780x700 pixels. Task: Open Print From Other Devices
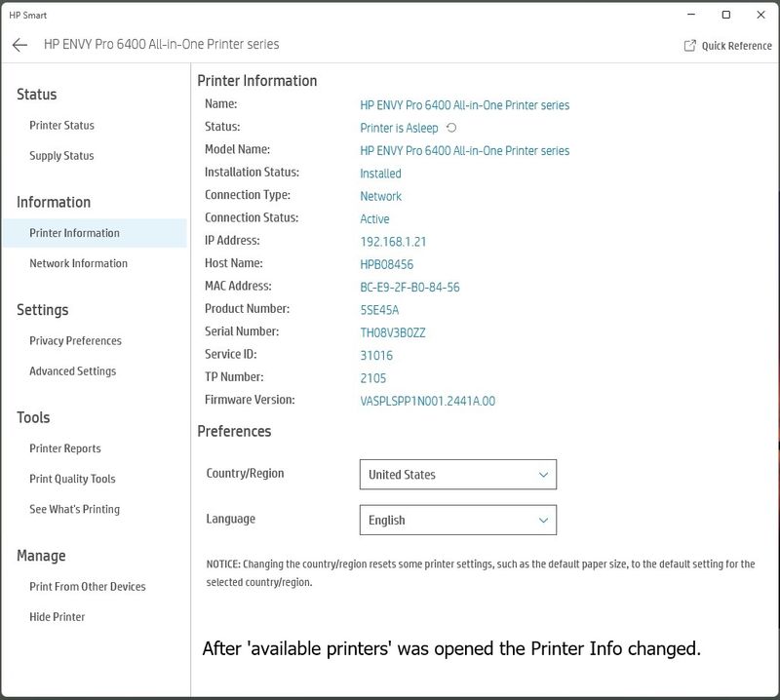pyautogui.click(x=88, y=587)
